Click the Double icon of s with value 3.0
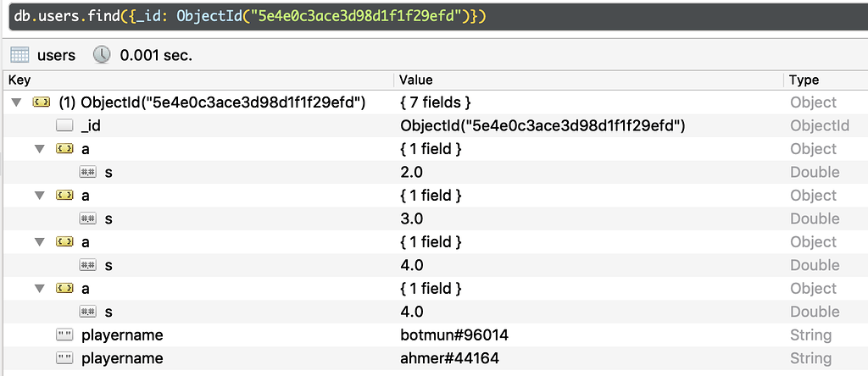The height and width of the screenshot is (376, 868). pyautogui.click(x=87, y=219)
